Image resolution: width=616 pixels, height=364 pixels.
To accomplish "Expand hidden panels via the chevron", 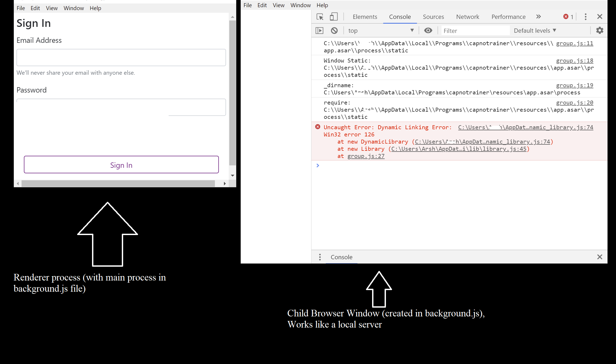I will pyautogui.click(x=539, y=16).
